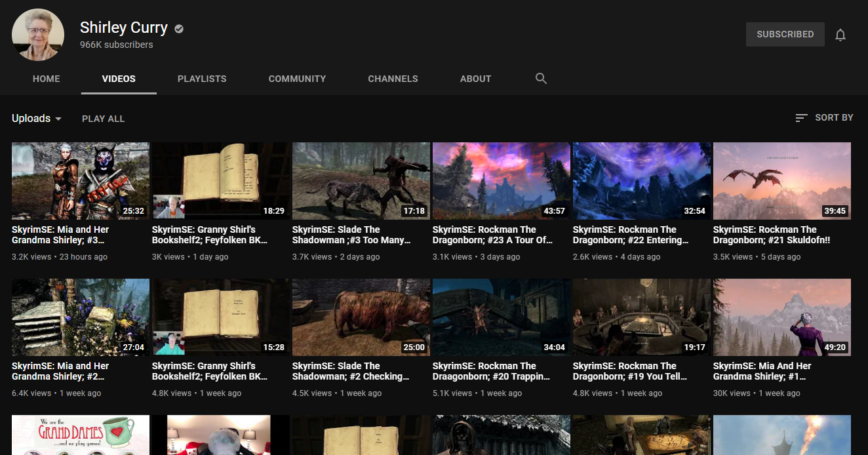The width and height of the screenshot is (868, 455).
Task: Open Mia and Her Grandma Shirley #3 thumbnail
Action: pyautogui.click(x=81, y=181)
